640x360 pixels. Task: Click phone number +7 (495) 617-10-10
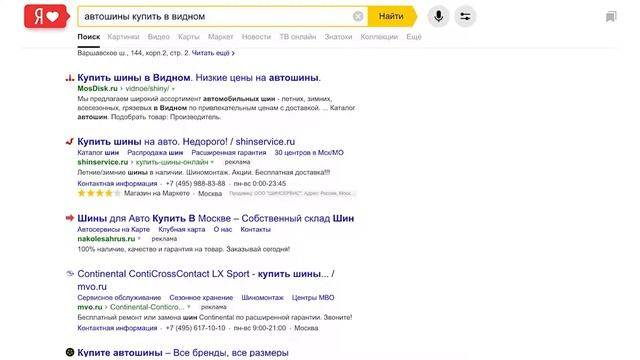point(195,328)
